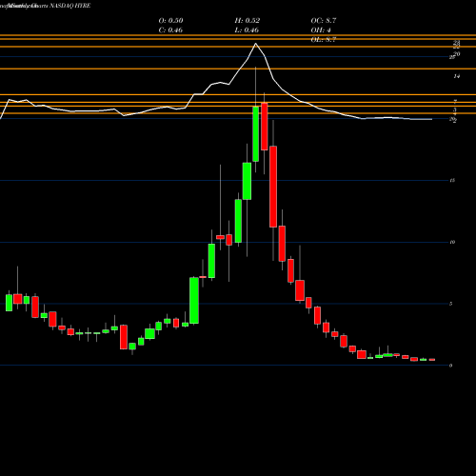Select the close value C: 0.46
Image resolution: width=476 pixels, height=476 pixels.
(x=170, y=30)
